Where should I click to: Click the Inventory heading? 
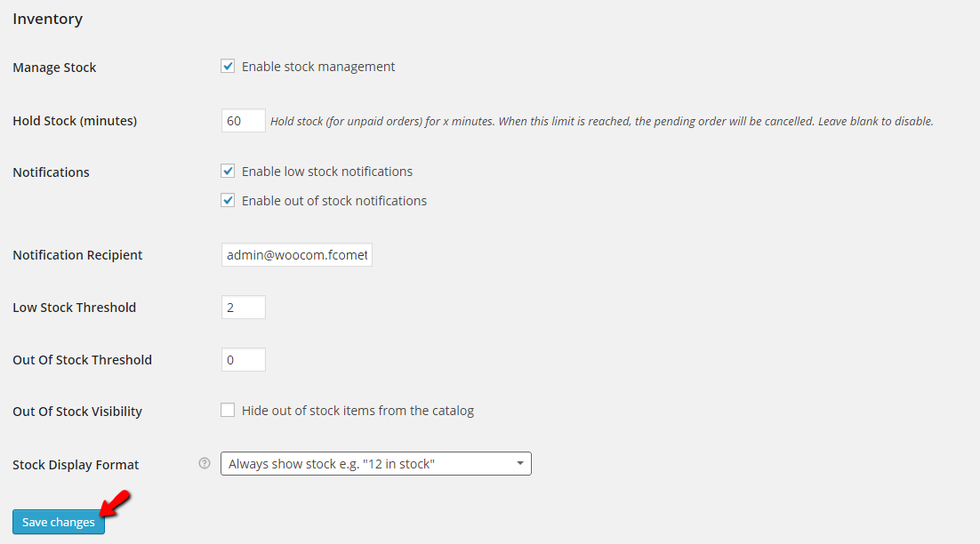point(47,18)
